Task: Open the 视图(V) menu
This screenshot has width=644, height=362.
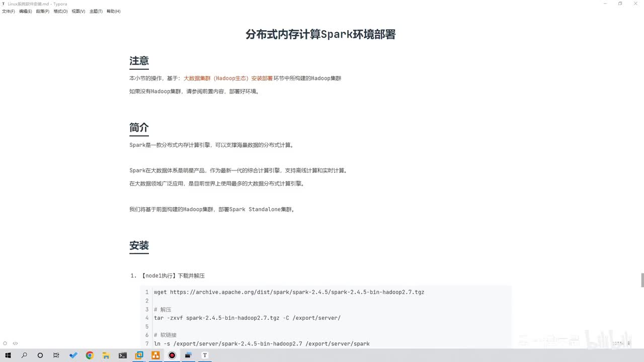Action: click(x=78, y=11)
